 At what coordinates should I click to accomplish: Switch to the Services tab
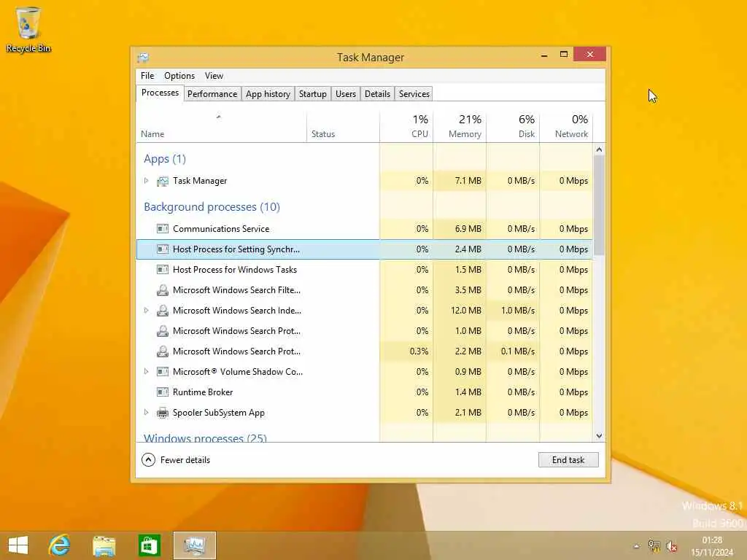(x=414, y=94)
